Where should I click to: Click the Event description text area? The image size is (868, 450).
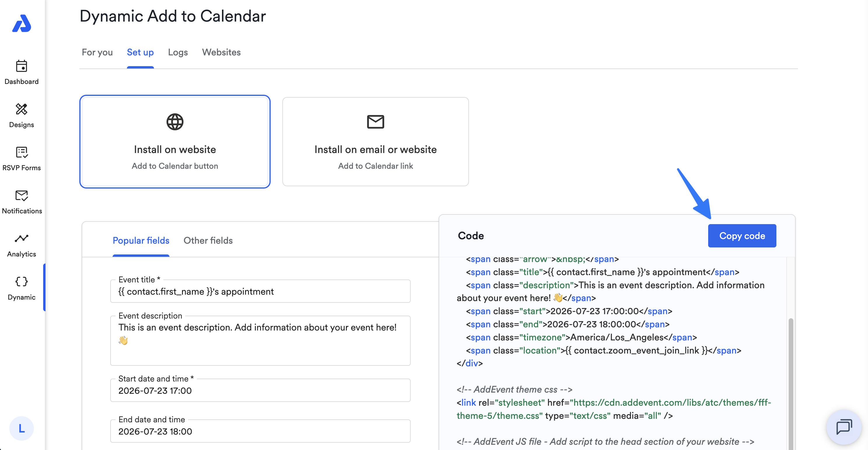tap(260, 340)
